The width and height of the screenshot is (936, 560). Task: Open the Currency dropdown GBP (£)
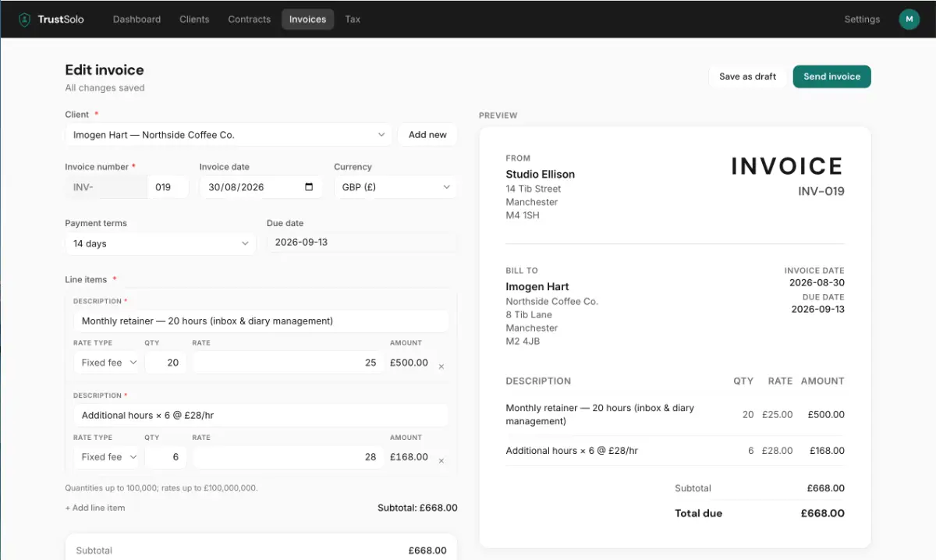point(395,187)
